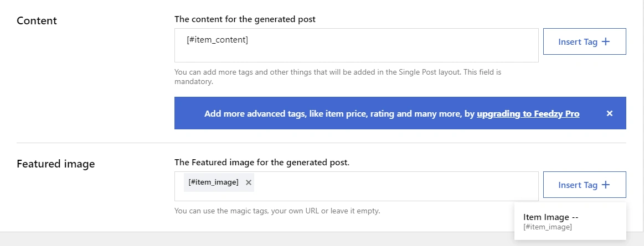Click the [#item_image] subtext in dropdown menu
Screen dimensions: 644x246
pos(548,227)
